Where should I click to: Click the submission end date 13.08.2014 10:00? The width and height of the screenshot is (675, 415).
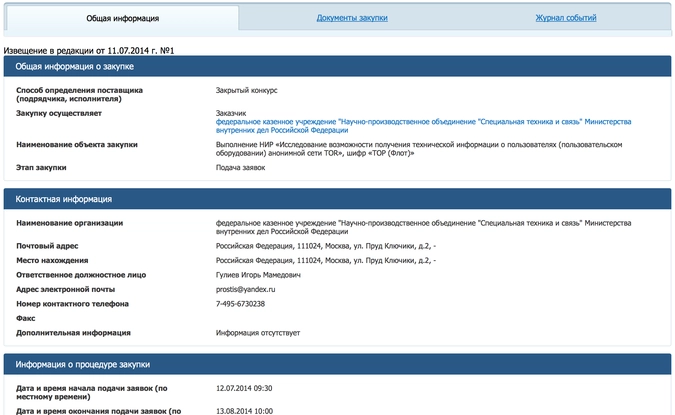click(x=244, y=410)
